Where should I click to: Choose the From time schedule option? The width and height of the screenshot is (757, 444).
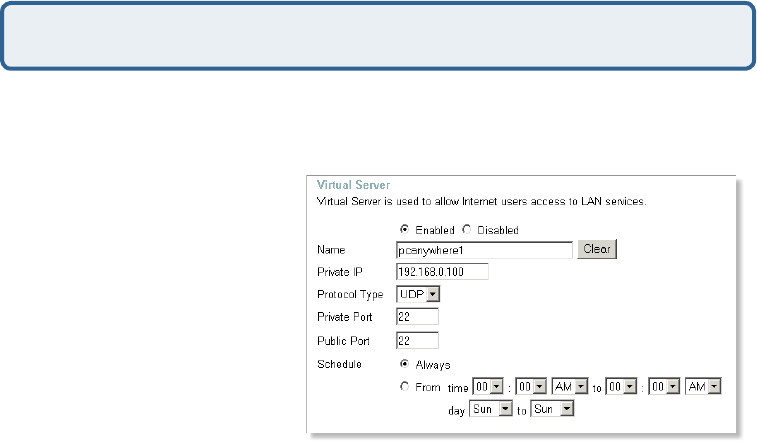tap(405, 386)
